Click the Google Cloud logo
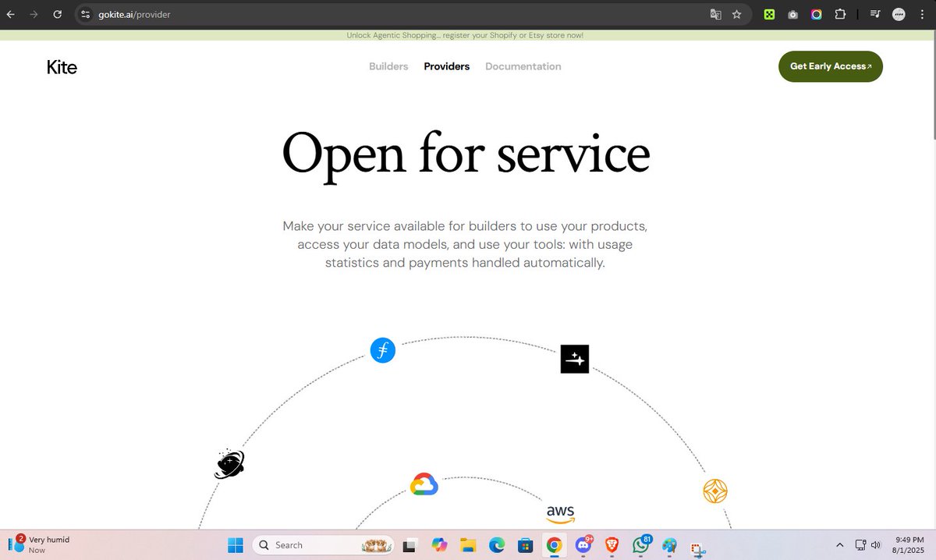936x560 pixels. click(x=424, y=484)
